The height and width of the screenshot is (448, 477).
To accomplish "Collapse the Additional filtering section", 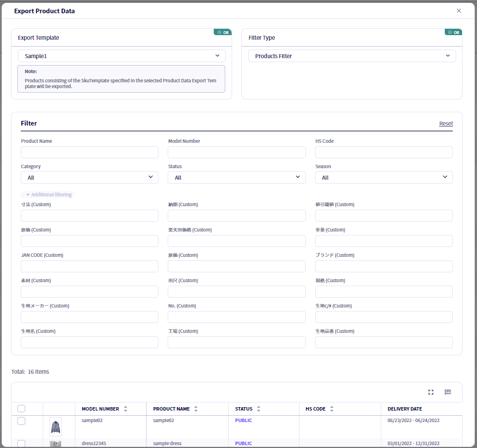I will (x=48, y=195).
